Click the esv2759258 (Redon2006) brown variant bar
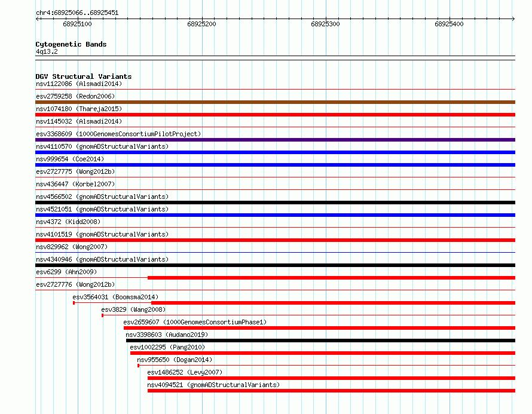Viewport: 532px width, 414px height. coord(275,102)
